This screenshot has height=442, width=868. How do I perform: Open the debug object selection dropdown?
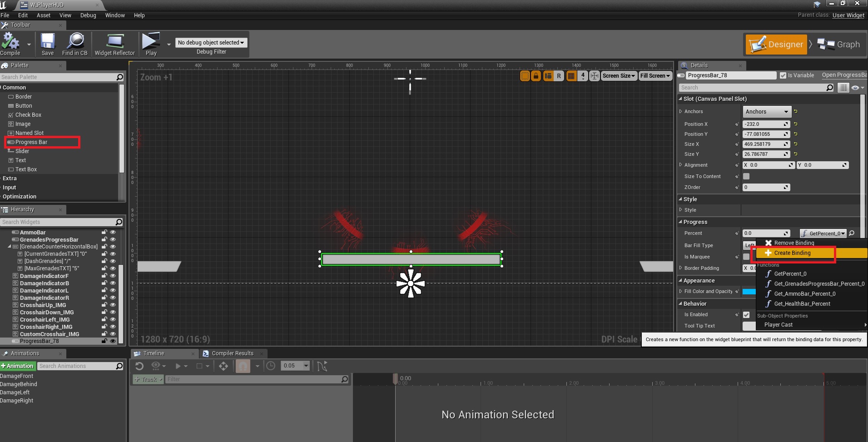pos(211,43)
